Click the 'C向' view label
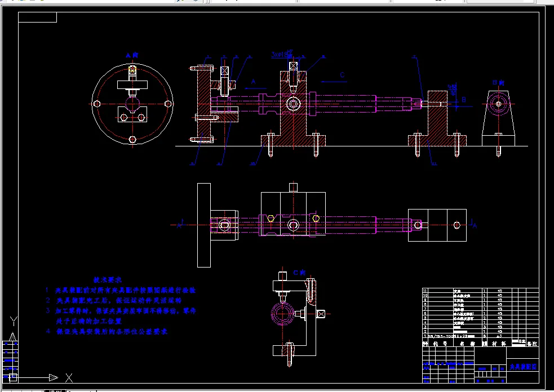The width and height of the screenshot is (554, 392). [x=299, y=273]
